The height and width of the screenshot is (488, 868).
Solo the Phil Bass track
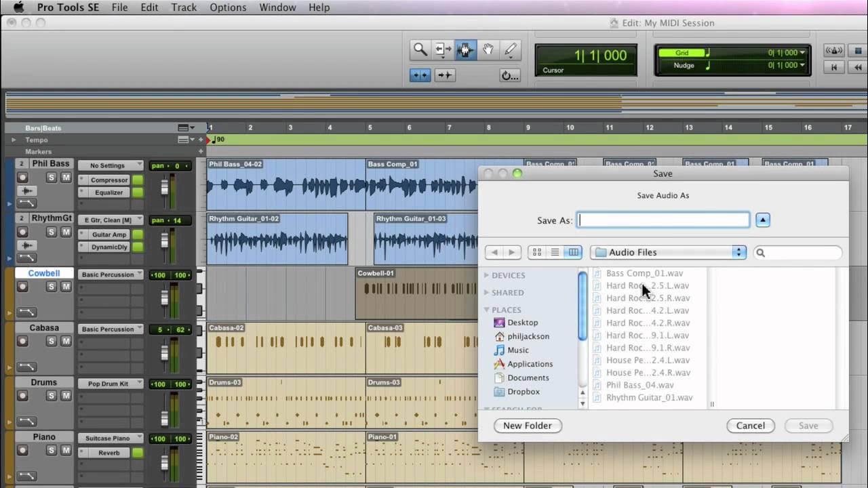51,178
